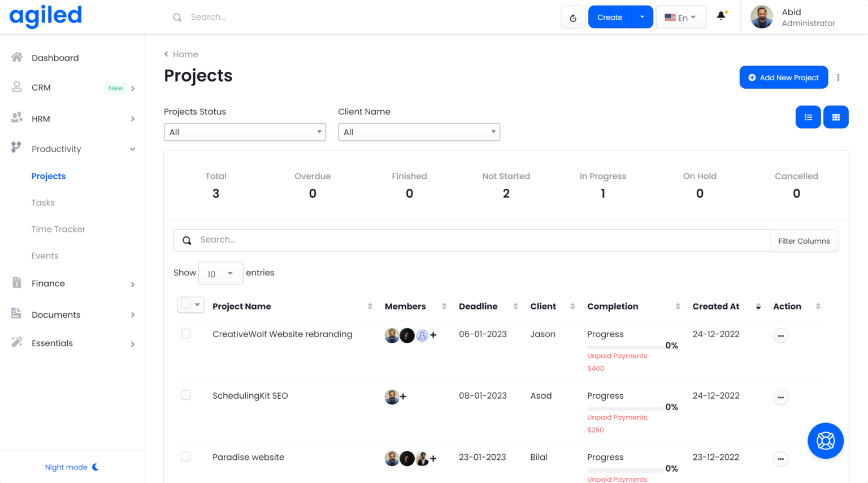Check the CreativeWolf Website rebranding checkbox
Screen dimensions: 868x483
point(185,334)
